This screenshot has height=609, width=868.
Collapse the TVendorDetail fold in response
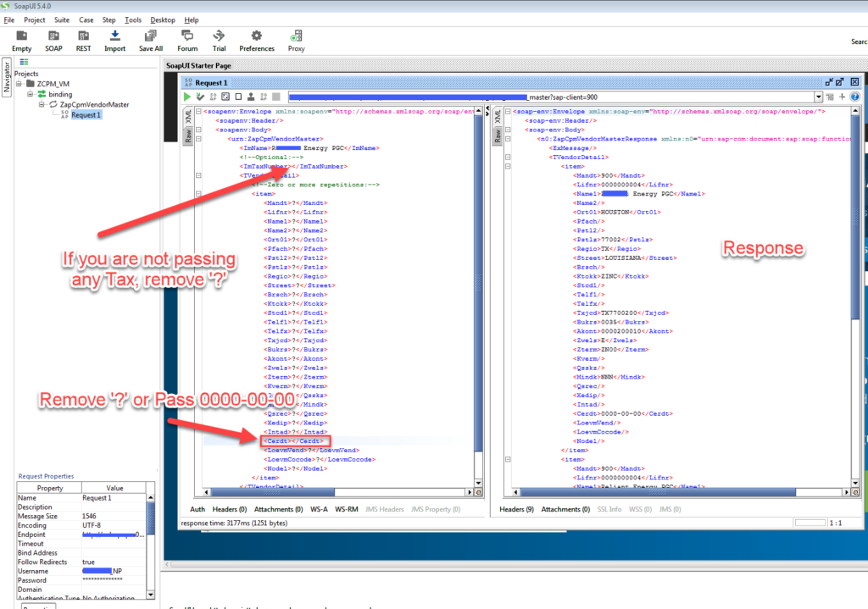click(508, 157)
